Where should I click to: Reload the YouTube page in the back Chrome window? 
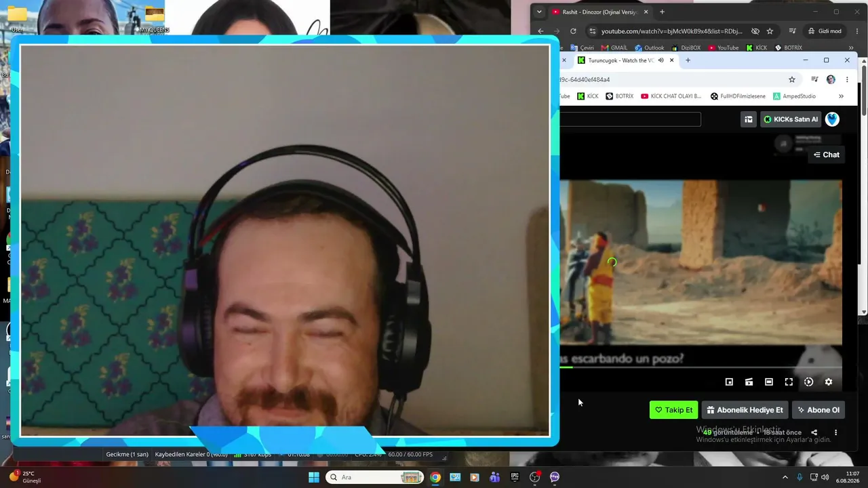573,31
